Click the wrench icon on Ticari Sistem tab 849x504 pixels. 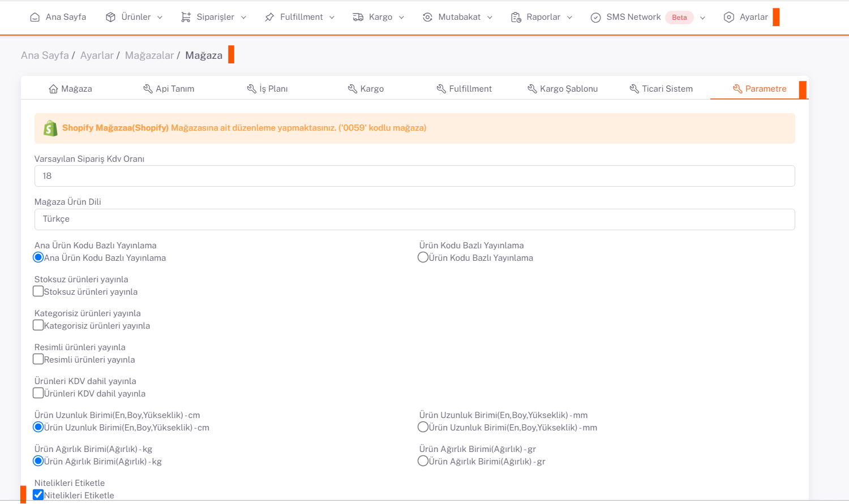(x=634, y=89)
